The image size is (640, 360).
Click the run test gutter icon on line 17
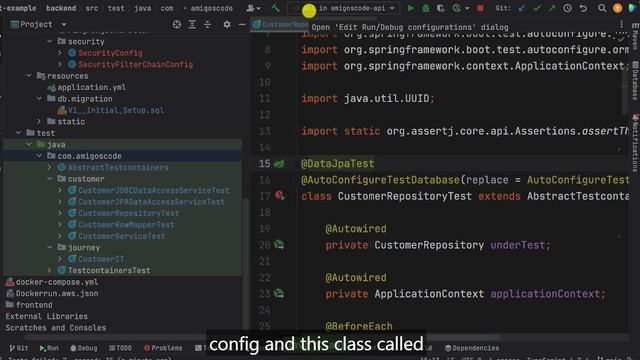(x=280, y=196)
